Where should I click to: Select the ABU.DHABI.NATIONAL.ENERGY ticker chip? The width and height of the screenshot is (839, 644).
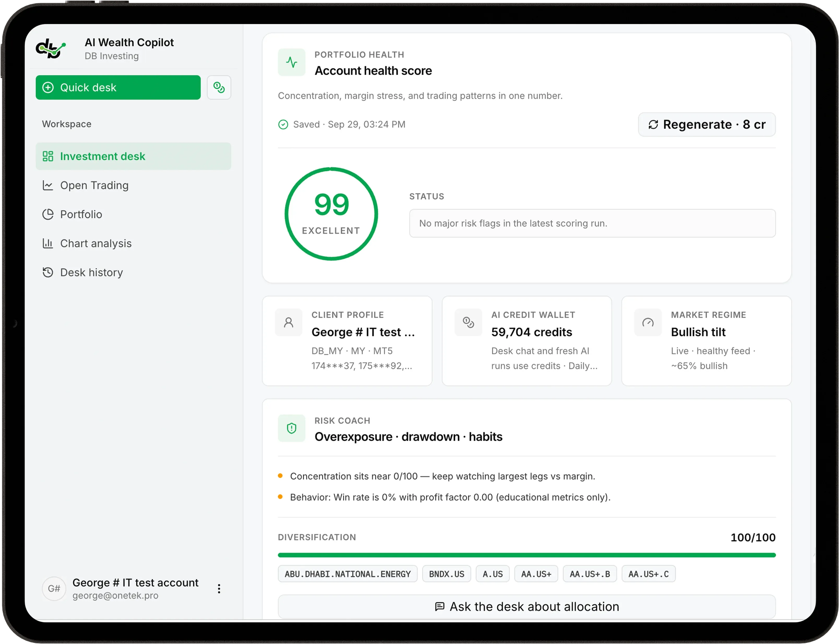348,574
